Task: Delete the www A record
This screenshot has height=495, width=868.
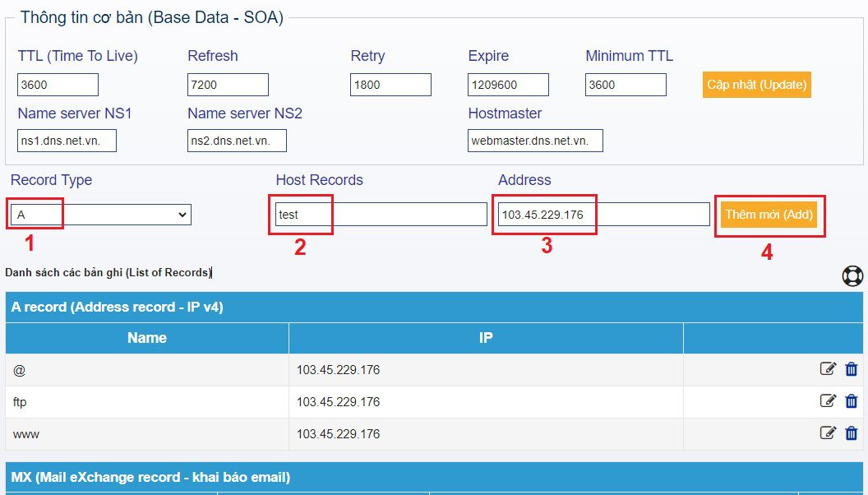Action: [852, 433]
